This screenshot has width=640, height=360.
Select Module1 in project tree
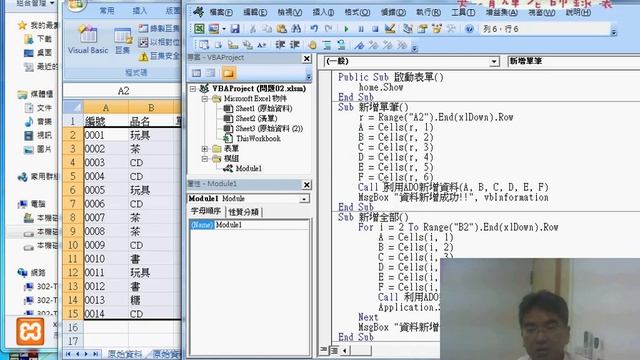242,168
